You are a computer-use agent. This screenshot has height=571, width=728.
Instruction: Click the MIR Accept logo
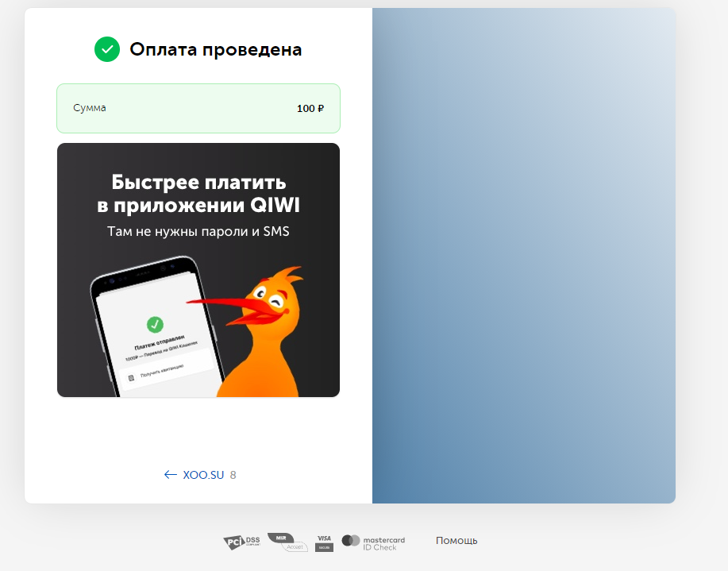(x=287, y=542)
